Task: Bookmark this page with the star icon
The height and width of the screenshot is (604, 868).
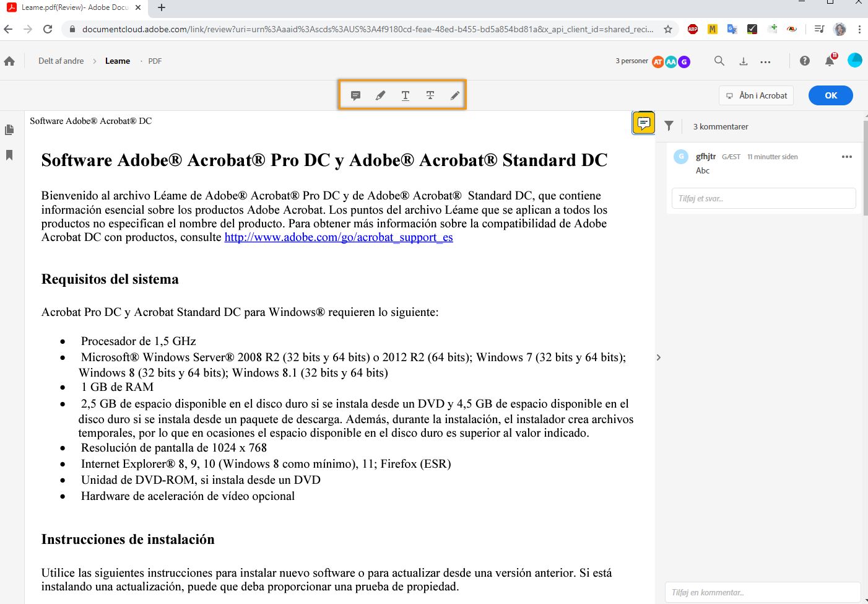Action: (x=668, y=29)
